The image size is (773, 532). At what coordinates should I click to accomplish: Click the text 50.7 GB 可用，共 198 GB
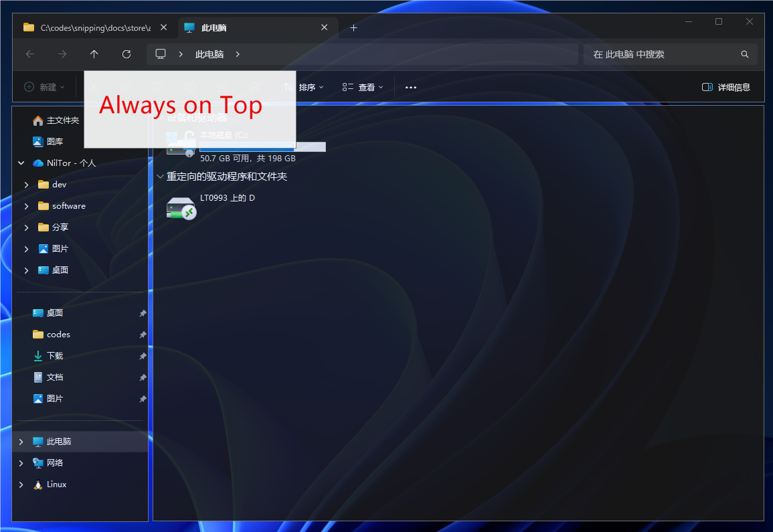[248, 159]
